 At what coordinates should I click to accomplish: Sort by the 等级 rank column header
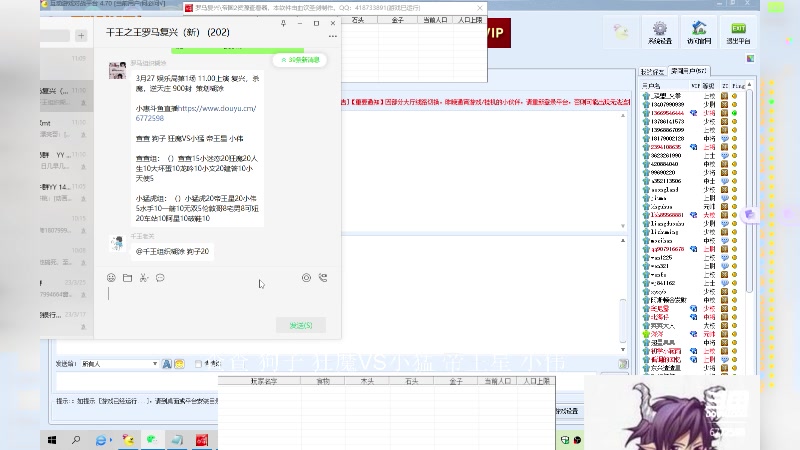[708, 86]
